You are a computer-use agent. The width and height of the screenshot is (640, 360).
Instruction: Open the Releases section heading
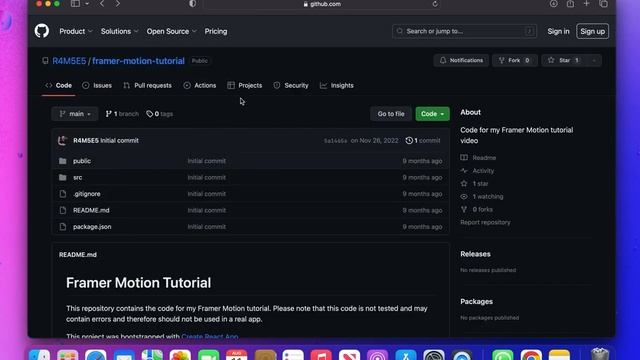pyautogui.click(x=476, y=254)
